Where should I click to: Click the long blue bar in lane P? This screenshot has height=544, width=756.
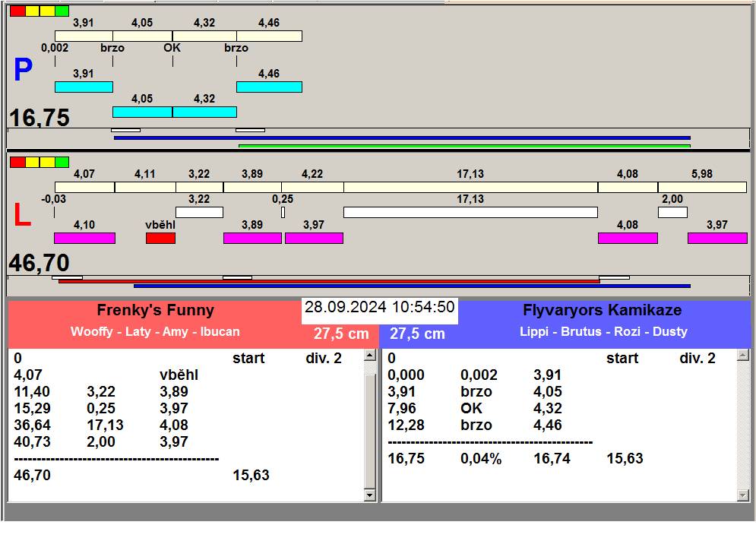pyautogui.click(x=402, y=138)
